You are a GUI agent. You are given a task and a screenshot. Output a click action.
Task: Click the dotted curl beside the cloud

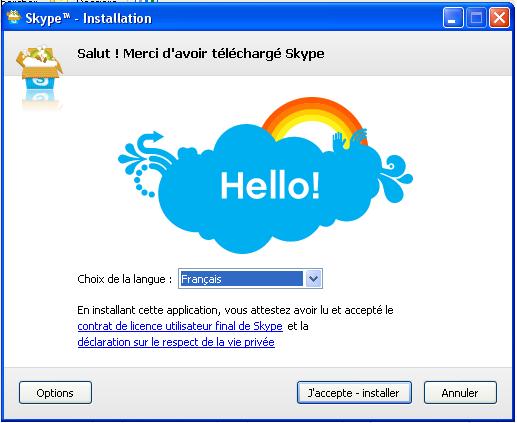coord(143,180)
